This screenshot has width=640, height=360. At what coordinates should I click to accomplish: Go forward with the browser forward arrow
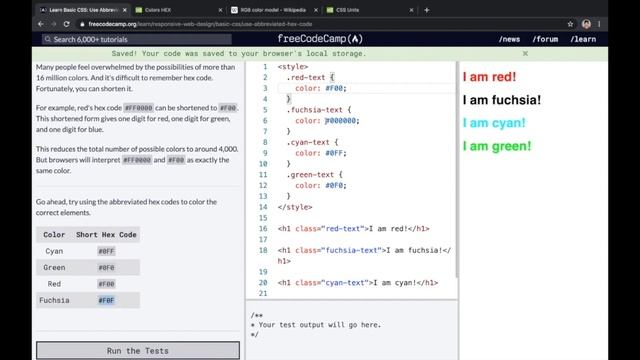54,24
